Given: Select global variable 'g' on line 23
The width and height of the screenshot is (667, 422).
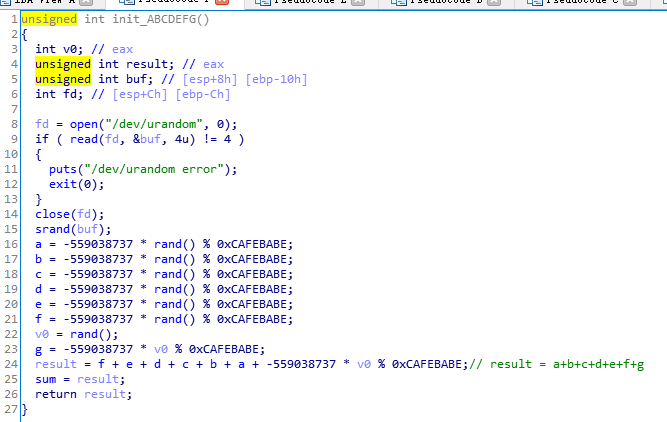Looking at the screenshot, I should [38, 350].
